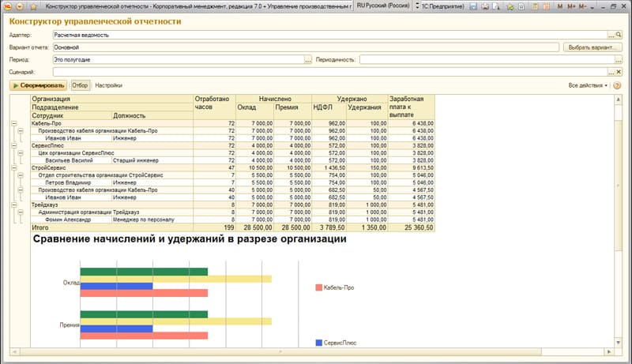Select the Начислено column header
This screenshot has width=632, height=364.
pos(273,99)
